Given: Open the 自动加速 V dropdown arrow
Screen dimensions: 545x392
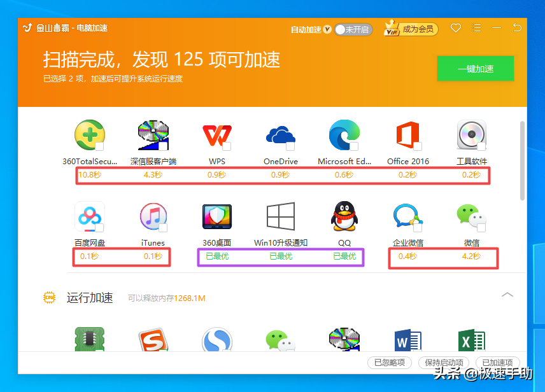Looking at the screenshot, I should coord(327,29).
